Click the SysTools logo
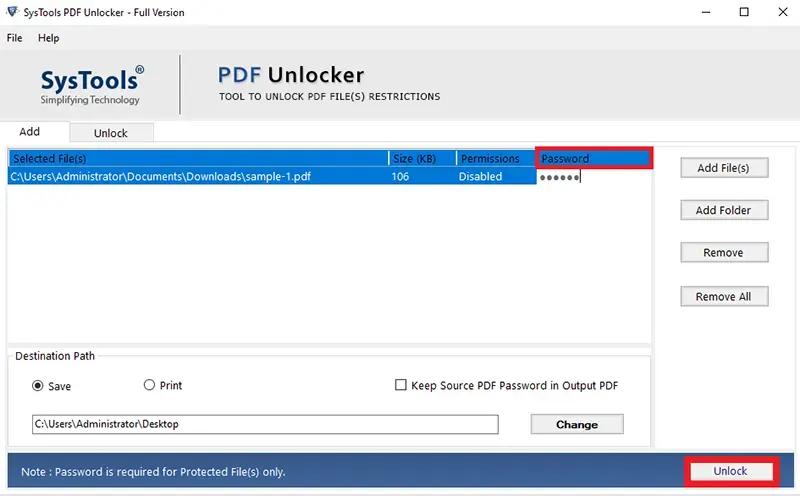 tap(92, 85)
